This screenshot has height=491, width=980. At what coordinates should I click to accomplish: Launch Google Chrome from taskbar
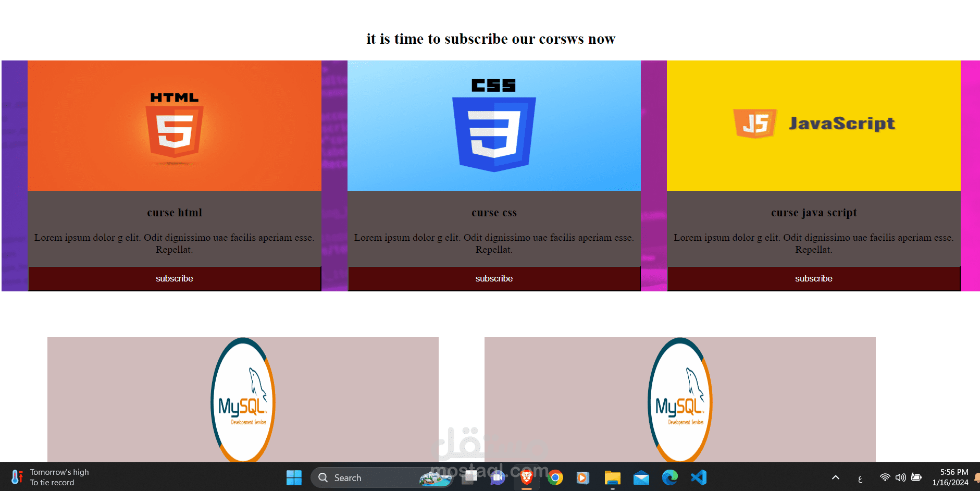[555, 477]
